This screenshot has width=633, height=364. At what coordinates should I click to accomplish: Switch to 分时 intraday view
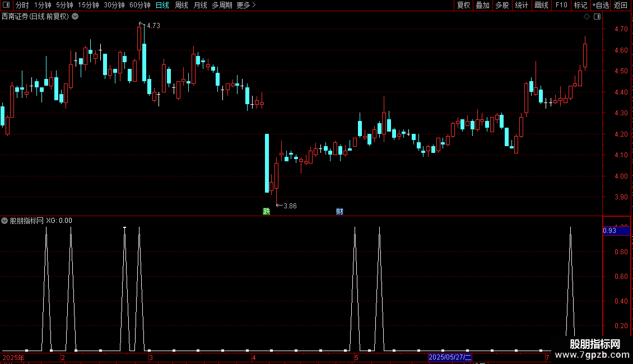click(x=22, y=5)
